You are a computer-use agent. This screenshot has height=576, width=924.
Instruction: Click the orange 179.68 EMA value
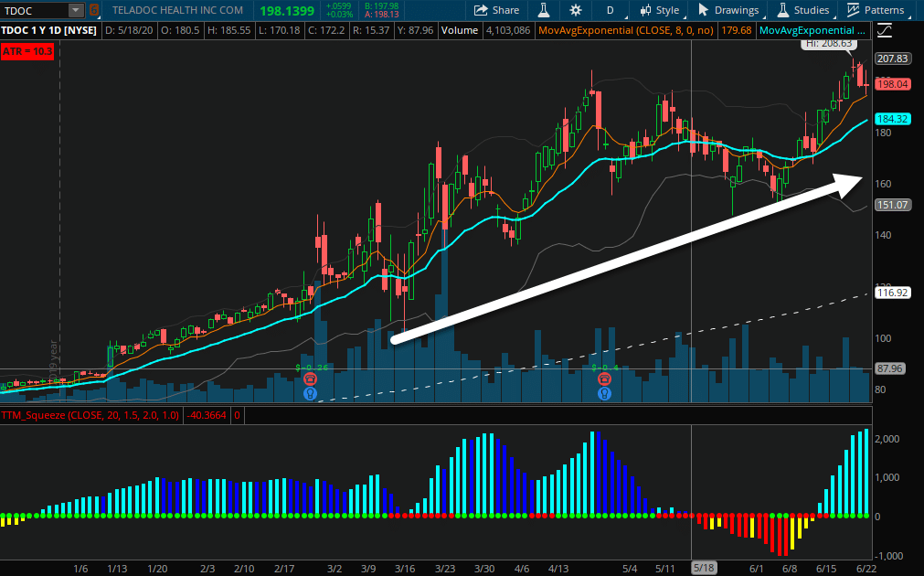[x=737, y=30]
